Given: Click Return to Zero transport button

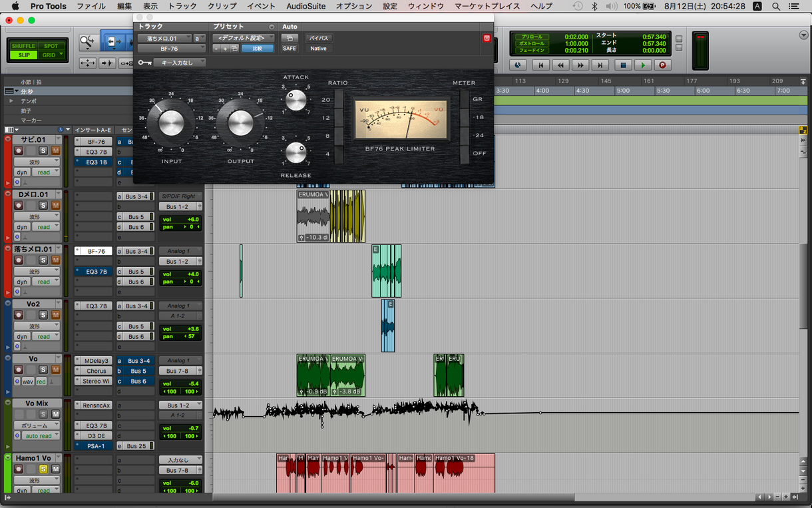Looking at the screenshot, I should pyautogui.click(x=540, y=65).
